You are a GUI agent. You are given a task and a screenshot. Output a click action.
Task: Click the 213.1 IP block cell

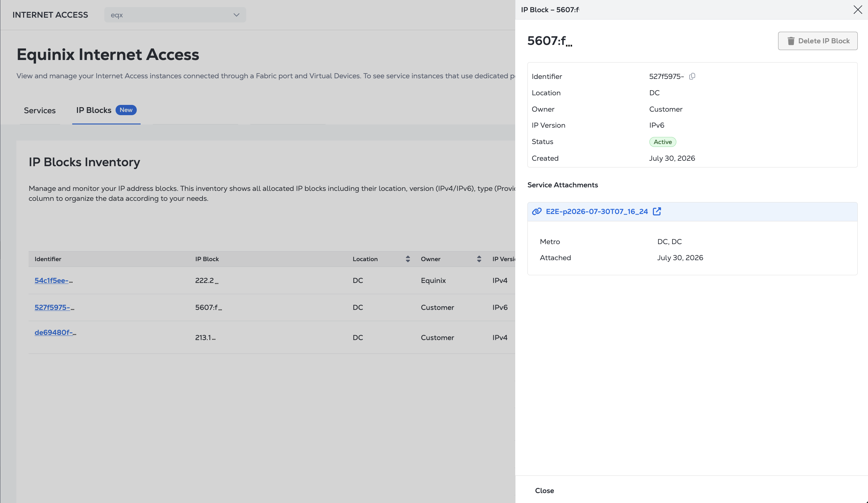point(205,338)
